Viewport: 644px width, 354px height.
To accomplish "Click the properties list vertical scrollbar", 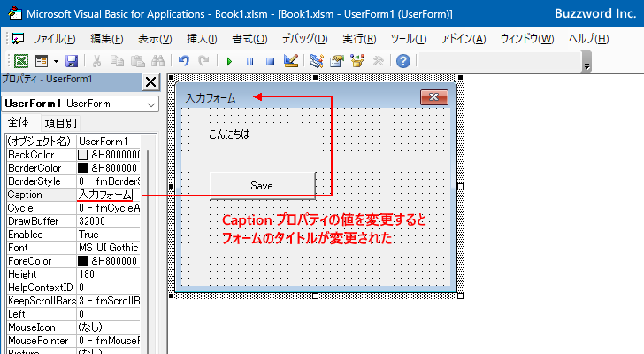I will click(x=149, y=246).
